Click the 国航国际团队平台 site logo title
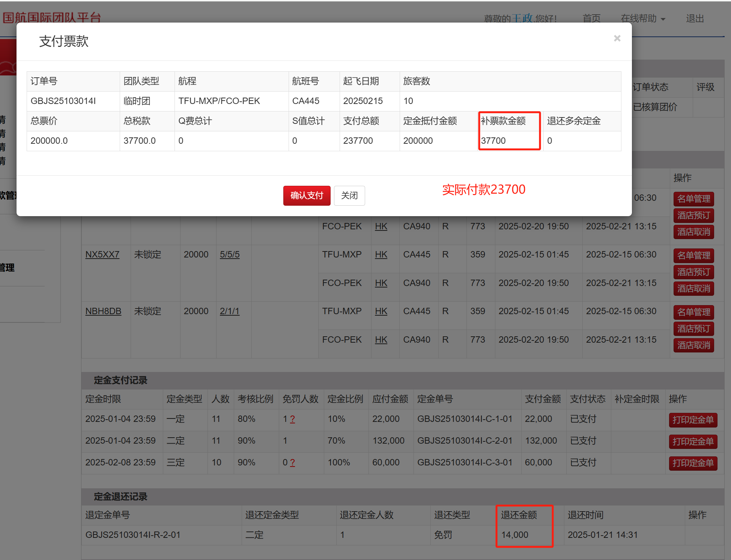 pyautogui.click(x=52, y=17)
